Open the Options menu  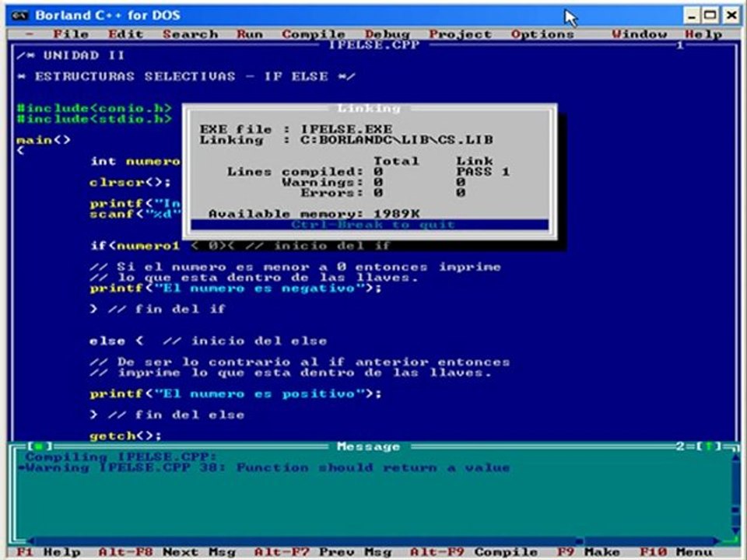pos(542,34)
